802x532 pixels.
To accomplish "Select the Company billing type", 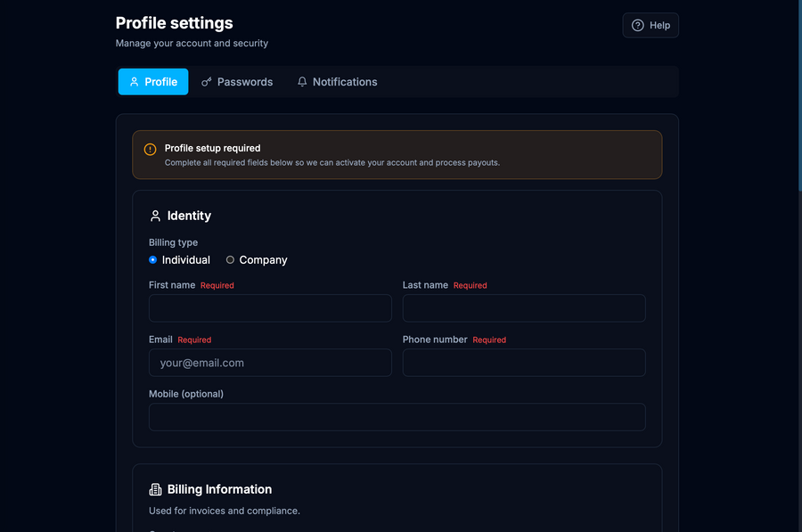I will point(230,260).
